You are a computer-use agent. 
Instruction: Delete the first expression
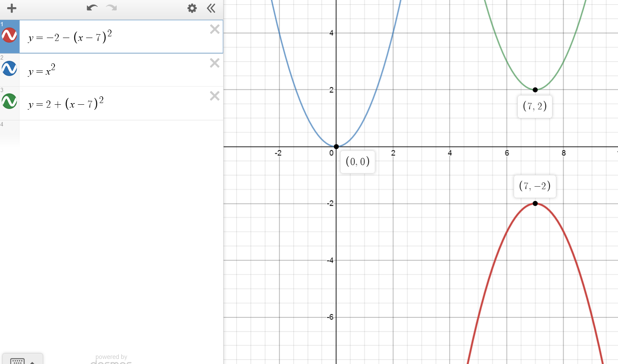pos(215,29)
